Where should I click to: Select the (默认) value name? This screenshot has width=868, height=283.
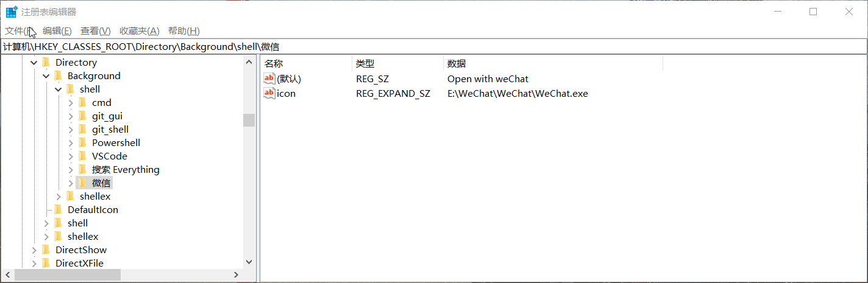point(289,79)
